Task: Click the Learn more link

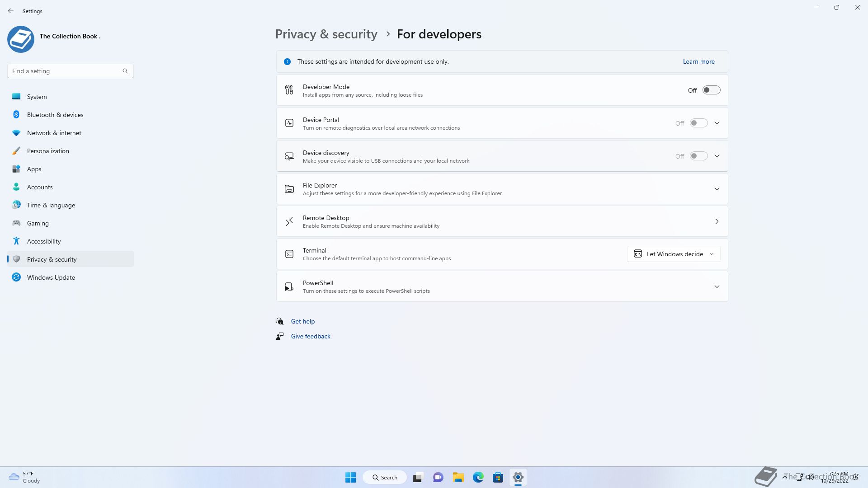Action: [x=698, y=61]
